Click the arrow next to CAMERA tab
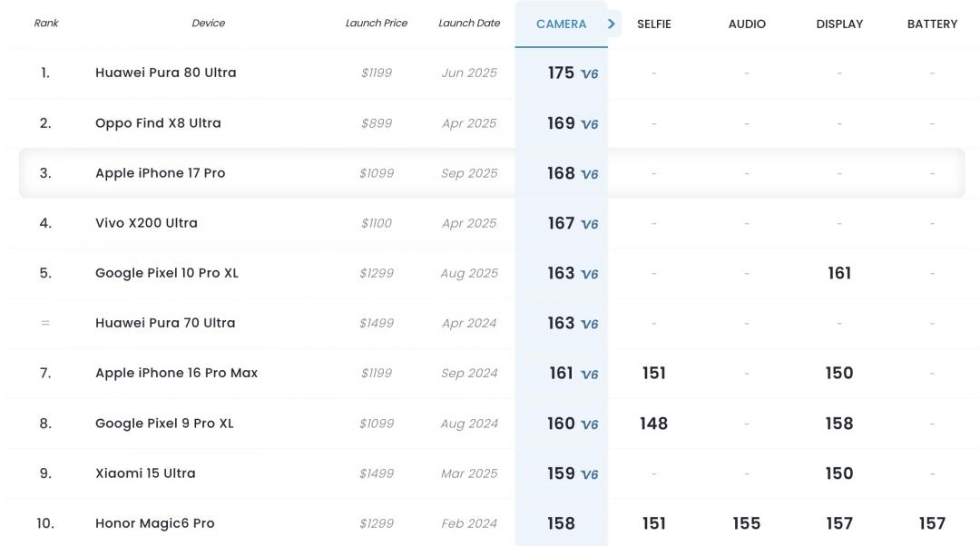 (612, 24)
